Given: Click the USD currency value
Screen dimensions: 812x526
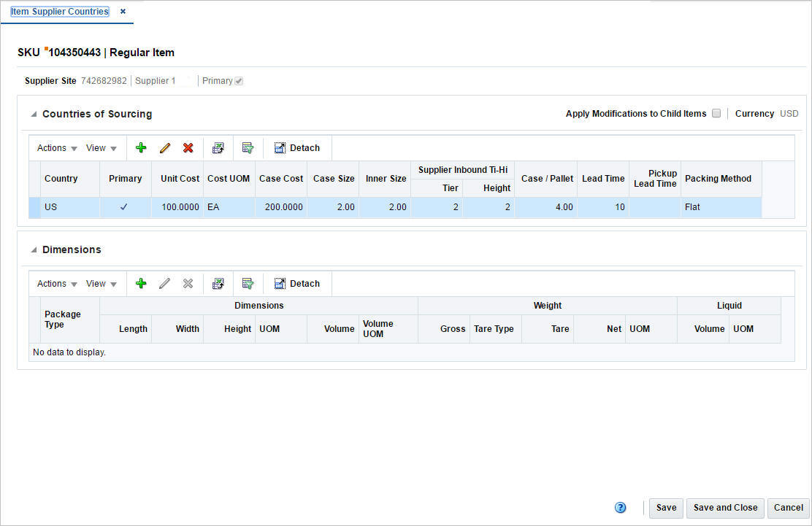Looking at the screenshot, I should click(789, 113).
